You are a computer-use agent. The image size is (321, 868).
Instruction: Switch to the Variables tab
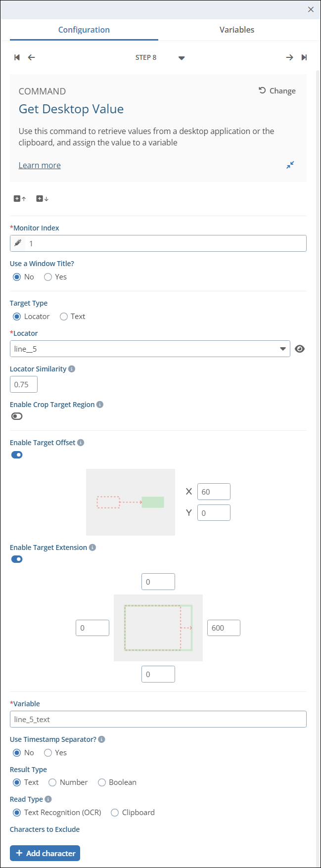[237, 30]
